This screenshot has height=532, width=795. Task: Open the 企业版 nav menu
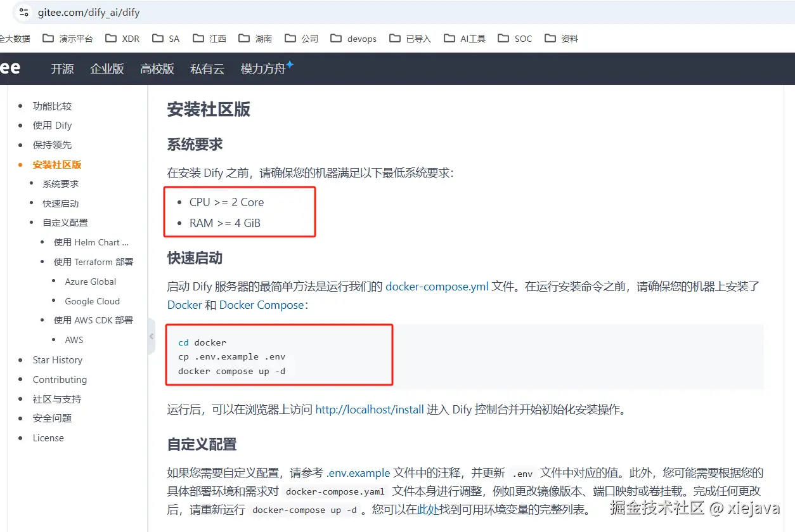pos(107,69)
